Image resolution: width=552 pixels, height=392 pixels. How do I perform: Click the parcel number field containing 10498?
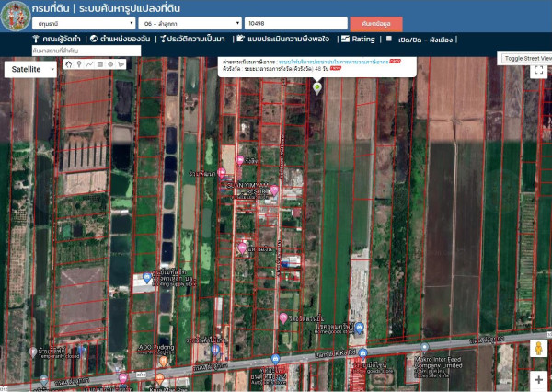[295, 22]
